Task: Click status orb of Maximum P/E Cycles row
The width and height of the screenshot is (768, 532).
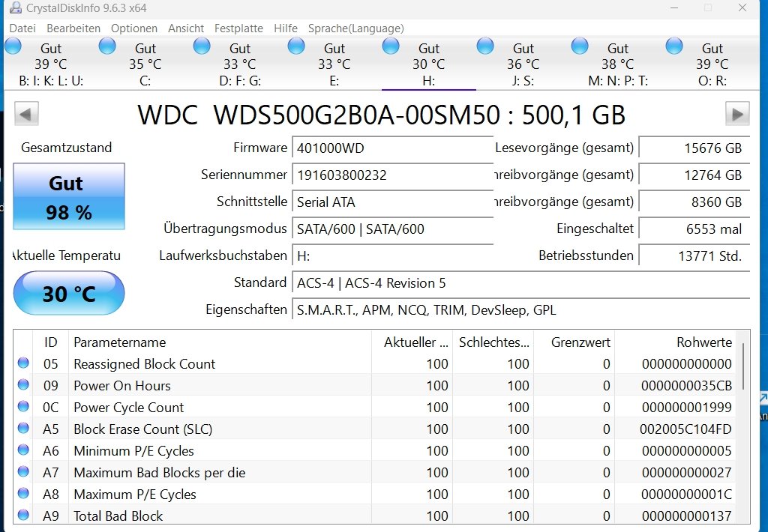Action: 23,493
